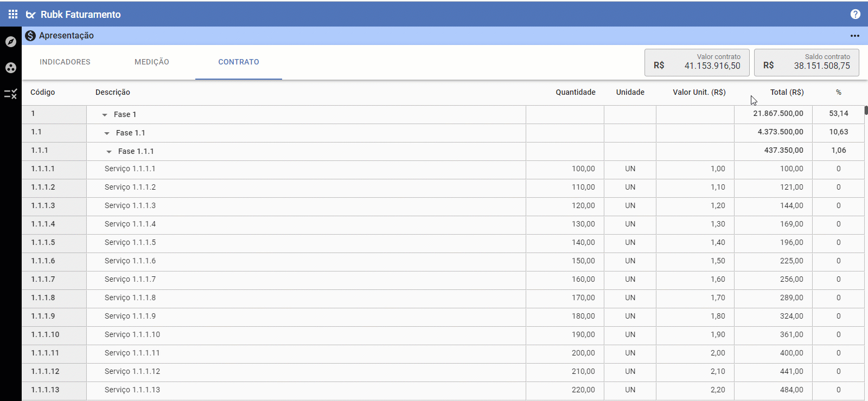868x401 pixels.
Task: Open the checklist rules sidebar icon
Action: [x=11, y=94]
